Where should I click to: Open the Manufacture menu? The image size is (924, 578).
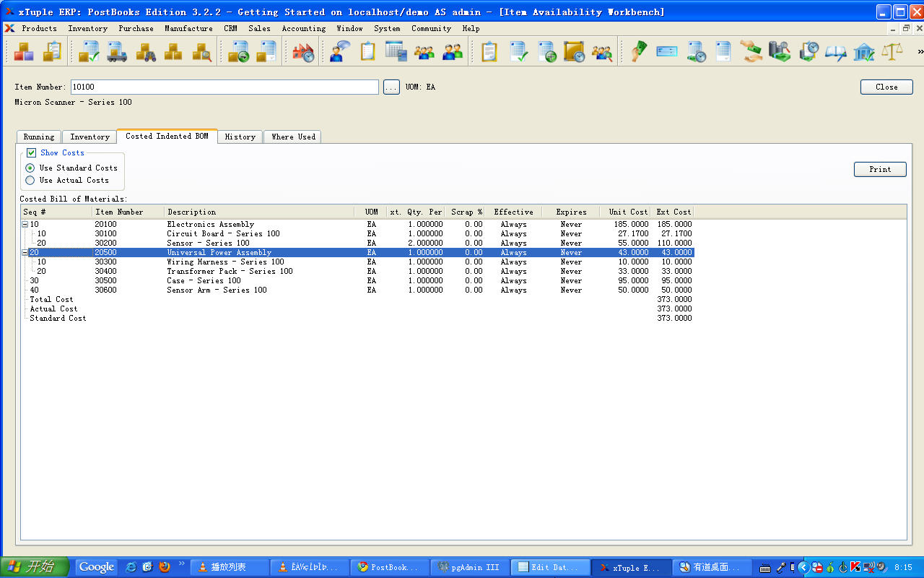(x=188, y=29)
